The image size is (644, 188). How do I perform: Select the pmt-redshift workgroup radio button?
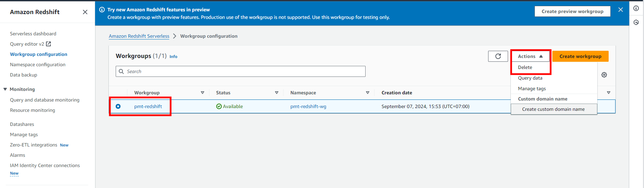click(118, 106)
